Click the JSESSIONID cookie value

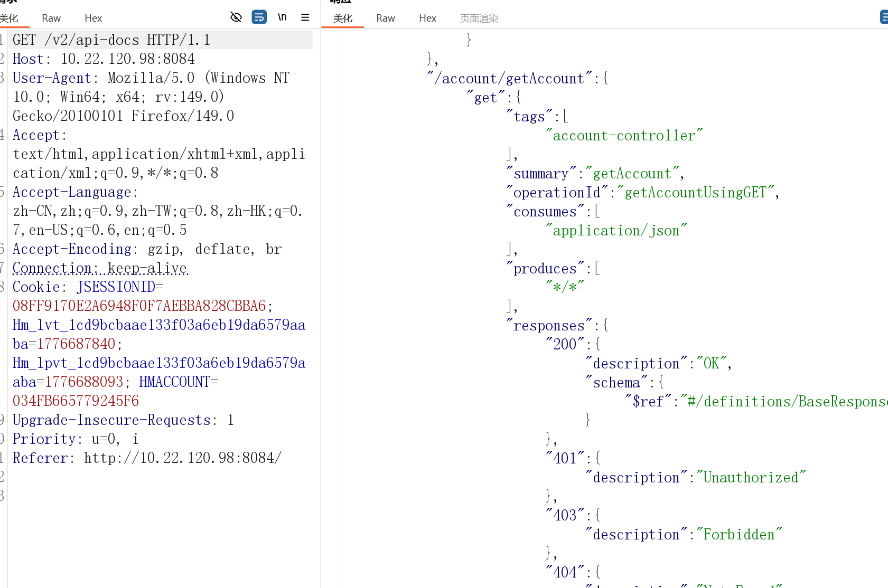[139, 306]
